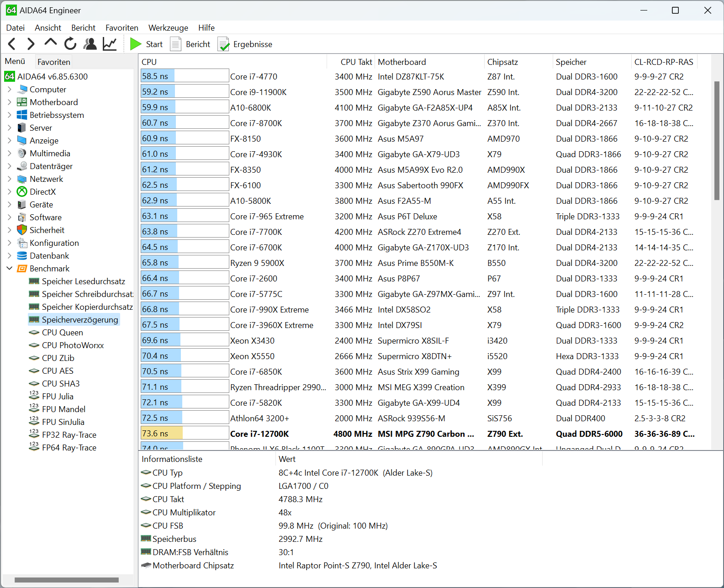Sort by the CPU Takt column header
The image size is (724, 588).
pos(356,62)
